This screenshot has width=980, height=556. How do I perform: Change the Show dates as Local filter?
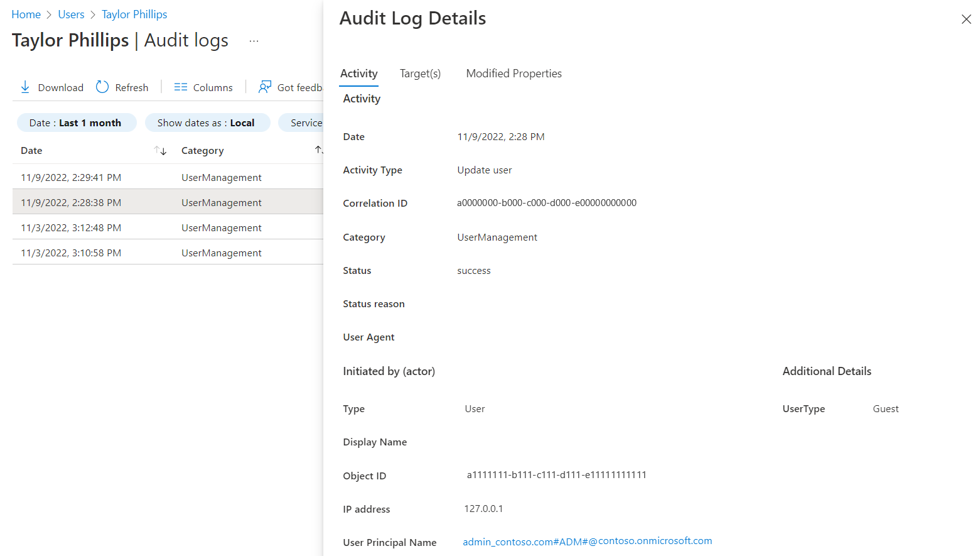[x=207, y=123]
